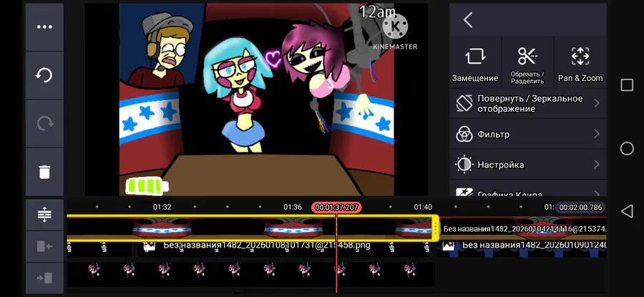
Task: Open the Настройка menu row
Action: 528,165
